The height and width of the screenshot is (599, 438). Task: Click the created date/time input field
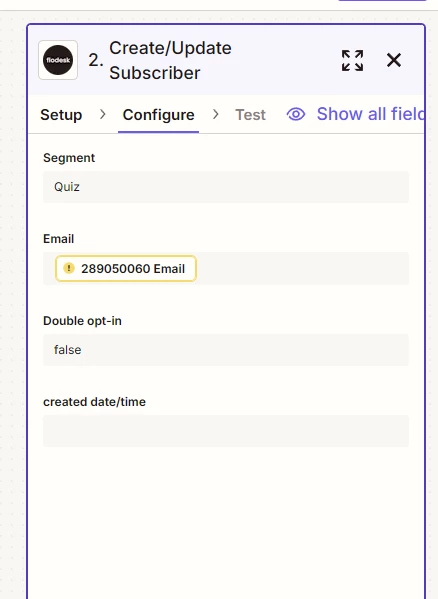226,431
